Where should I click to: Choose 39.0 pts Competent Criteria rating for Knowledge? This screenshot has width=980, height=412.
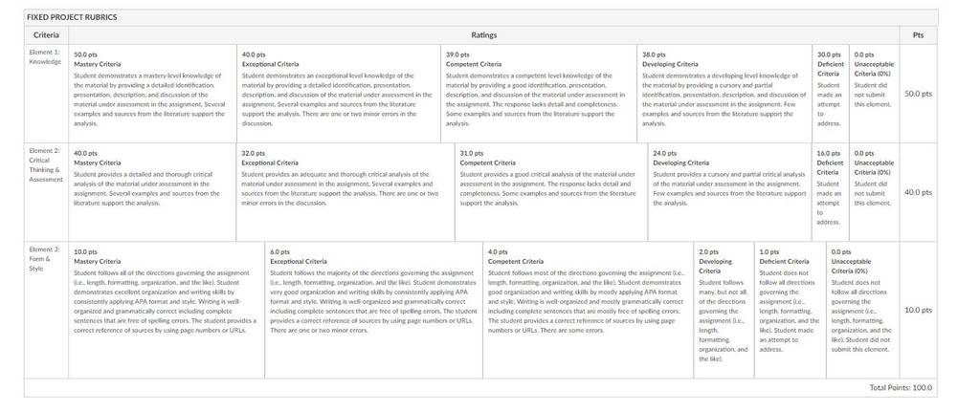coord(539,94)
